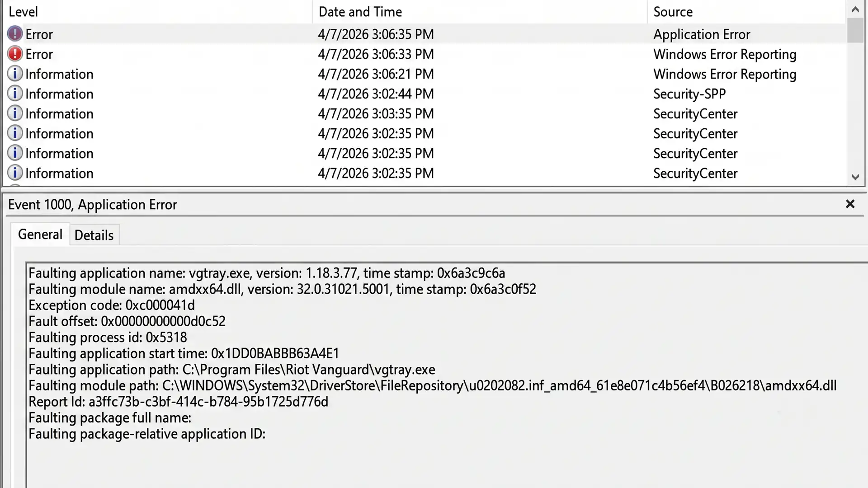This screenshot has height=488, width=868.
Task: Select "Windows Error Reporting" source in the 3:06:33 PM row
Action: [725, 54]
